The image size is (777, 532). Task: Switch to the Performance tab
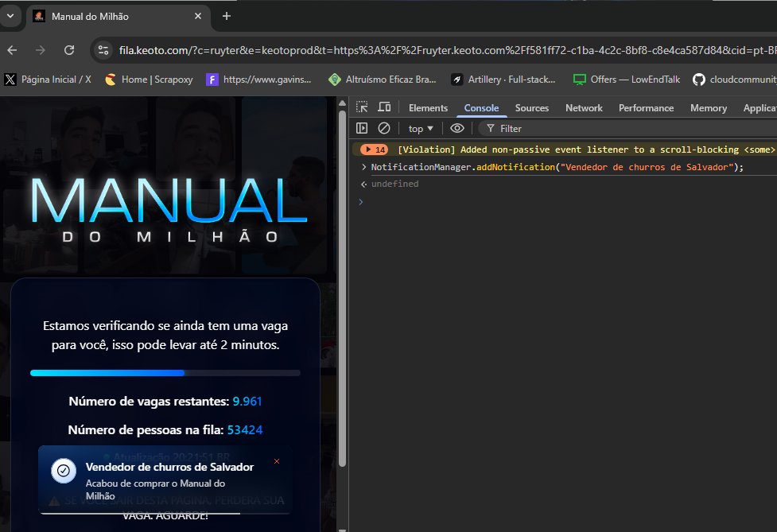pos(647,108)
